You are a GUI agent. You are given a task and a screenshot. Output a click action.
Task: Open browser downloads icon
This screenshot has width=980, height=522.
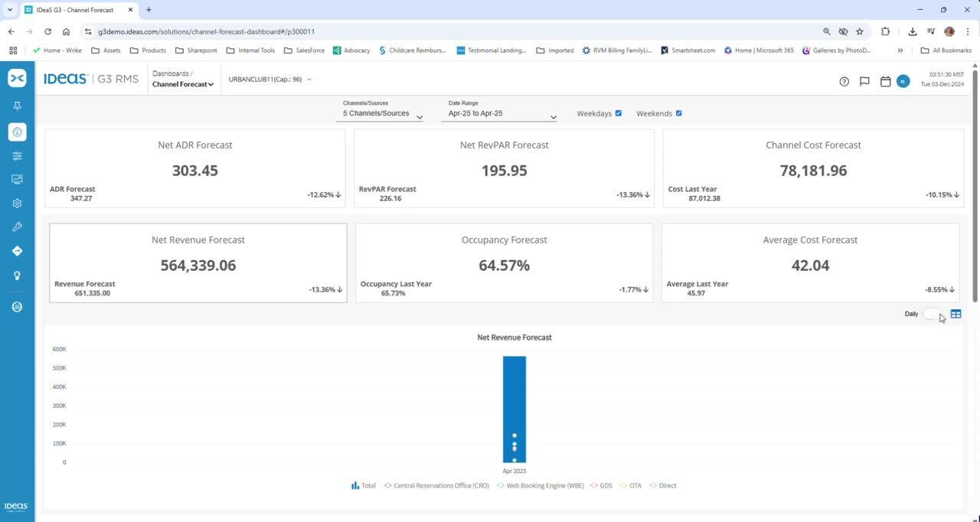click(x=913, y=31)
